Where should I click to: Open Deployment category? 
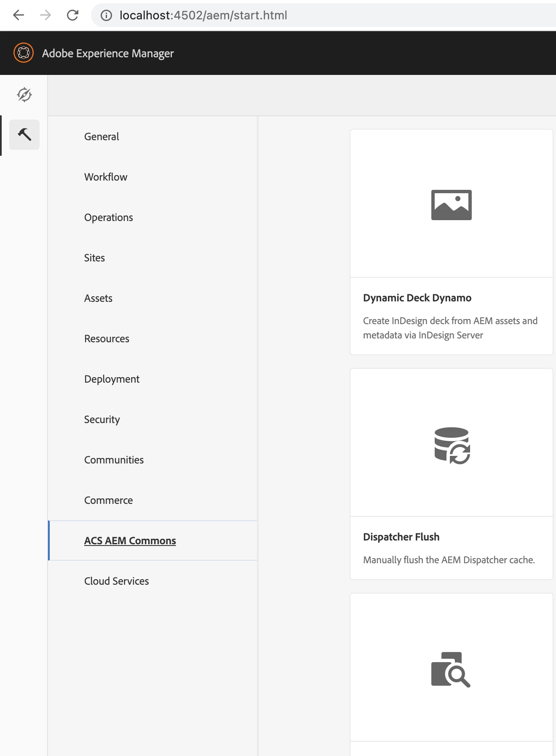pyautogui.click(x=112, y=379)
